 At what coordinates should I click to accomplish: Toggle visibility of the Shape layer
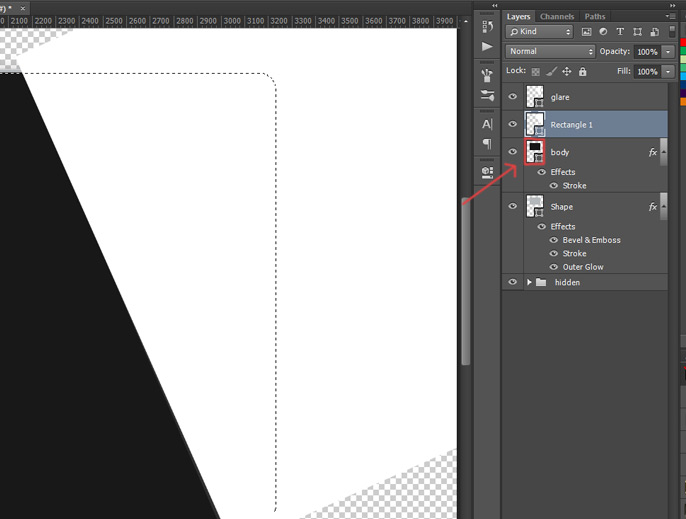(x=513, y=207)
